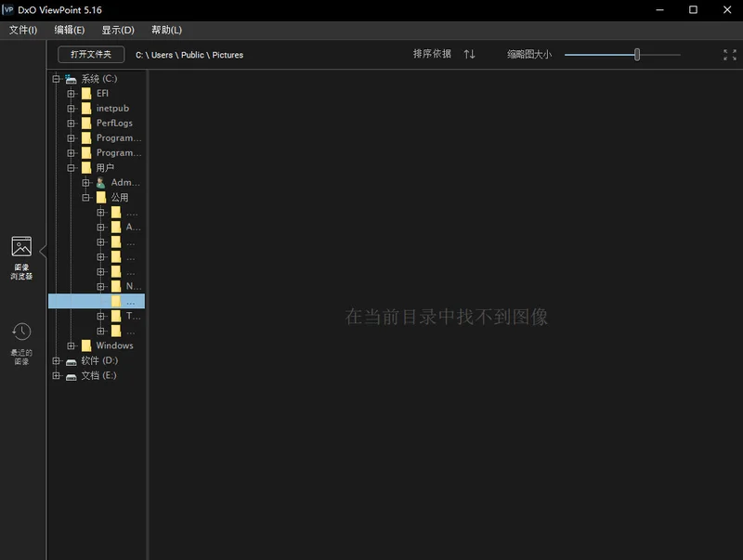Click the Public segment in the path
The height and width of the screenshot is (560, 743).
click(192, 55)
